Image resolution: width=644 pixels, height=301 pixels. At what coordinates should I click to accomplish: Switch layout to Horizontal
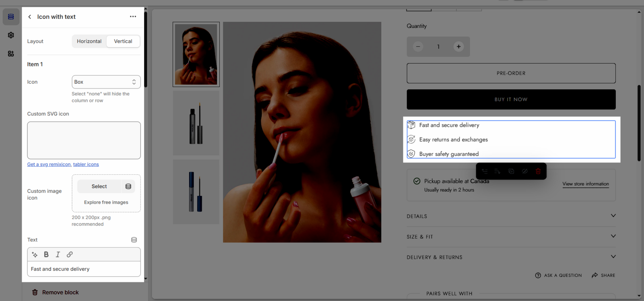click(x=89, y=41)
